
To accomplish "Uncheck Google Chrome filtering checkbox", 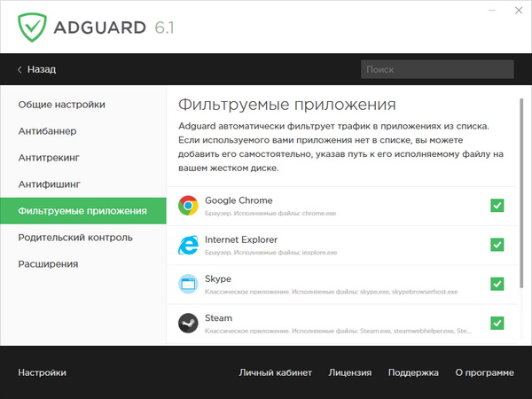I will [497, 206].
